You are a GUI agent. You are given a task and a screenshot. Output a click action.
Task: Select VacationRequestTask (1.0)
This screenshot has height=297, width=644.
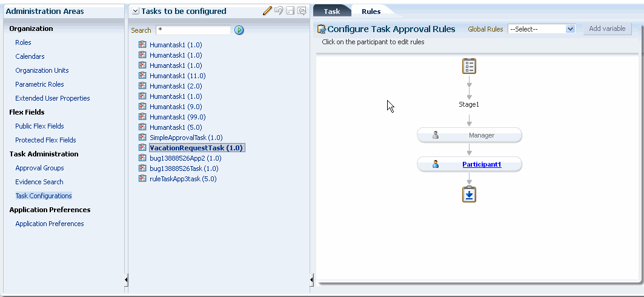pos(197,147)
